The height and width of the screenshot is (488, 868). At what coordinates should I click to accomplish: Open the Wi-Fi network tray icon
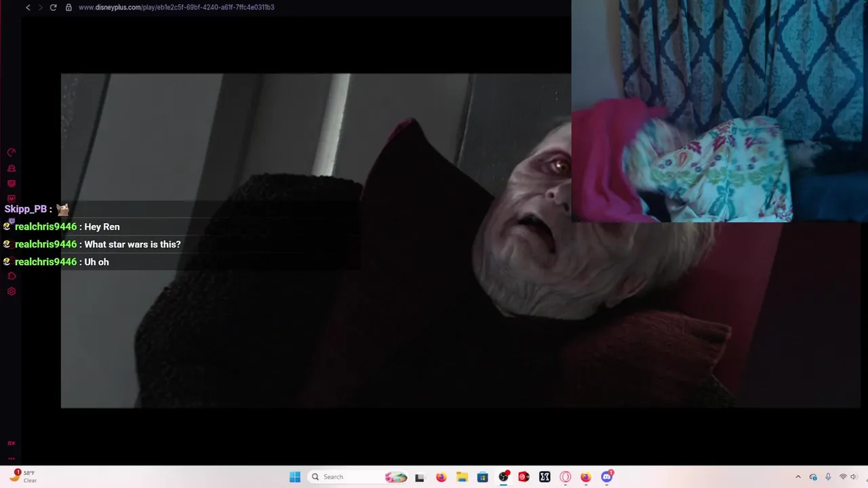[843, 477]
